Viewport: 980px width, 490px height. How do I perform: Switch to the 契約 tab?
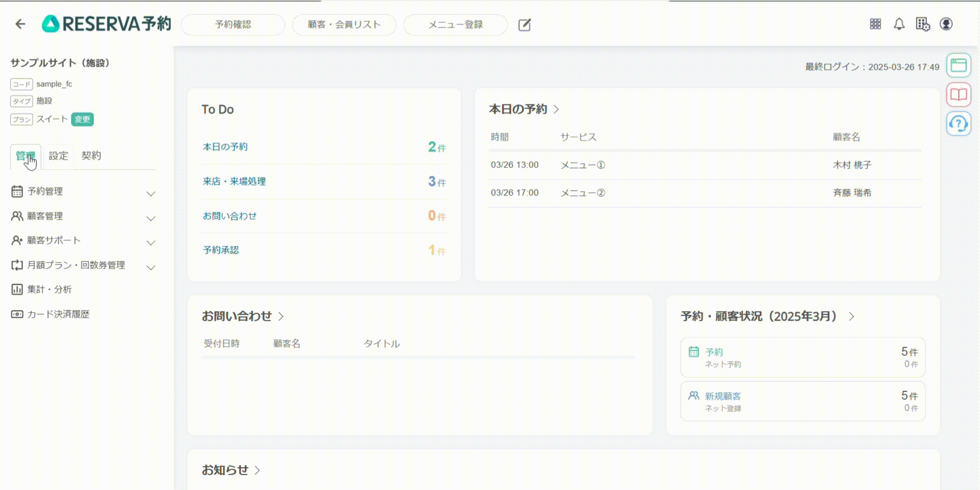(91, 156)
